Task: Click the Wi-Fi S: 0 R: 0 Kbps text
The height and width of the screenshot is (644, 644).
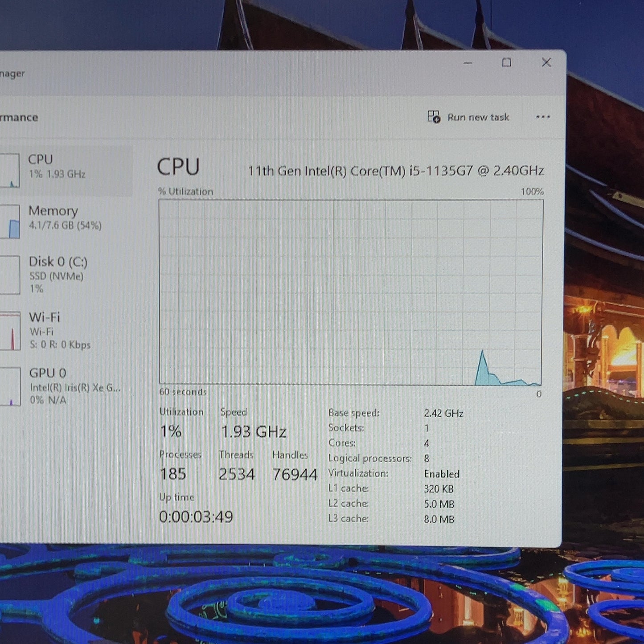Action: tap(60, 345)
